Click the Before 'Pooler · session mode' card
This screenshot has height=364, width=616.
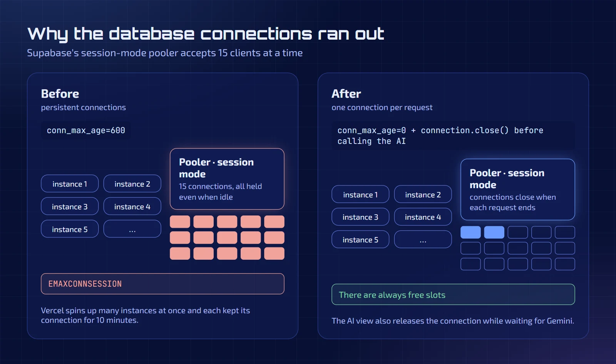coord(227,179)
